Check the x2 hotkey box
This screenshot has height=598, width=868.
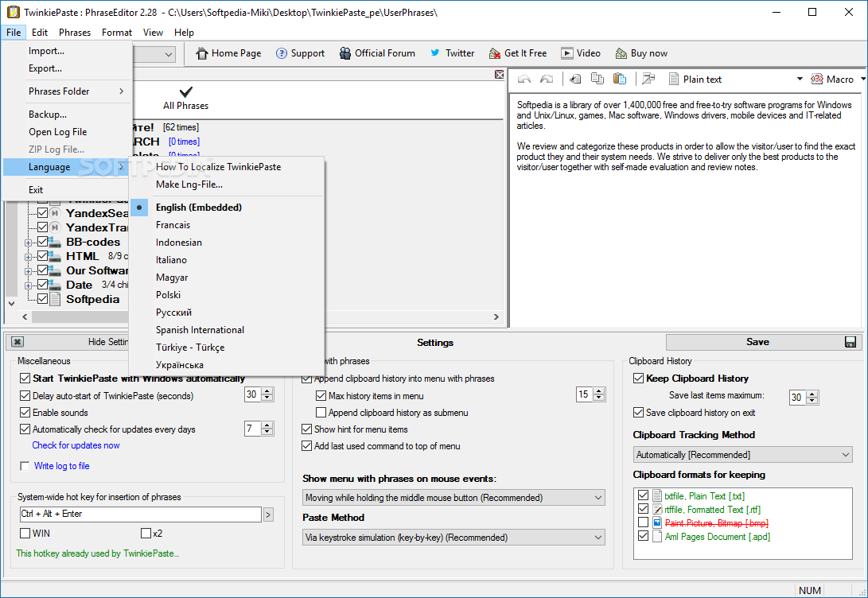pos(146,534)
